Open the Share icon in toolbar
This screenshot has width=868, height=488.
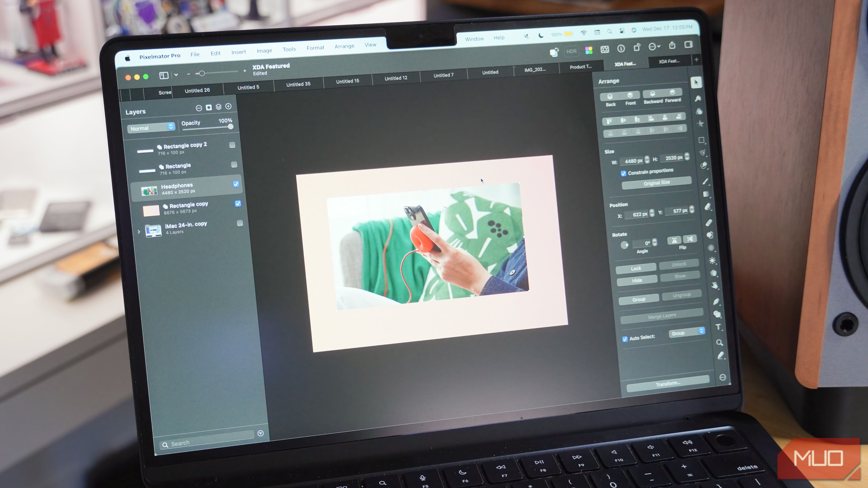point(672,46)
